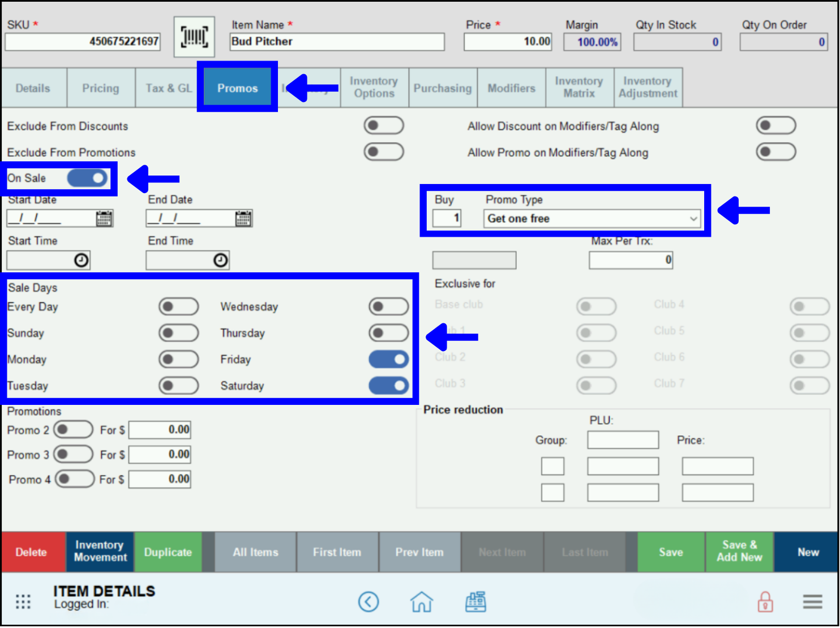This screenshot has height=628, width=840.
Task: Toggle the Base club exclusive switch
Action: click(x=597, y=307)
